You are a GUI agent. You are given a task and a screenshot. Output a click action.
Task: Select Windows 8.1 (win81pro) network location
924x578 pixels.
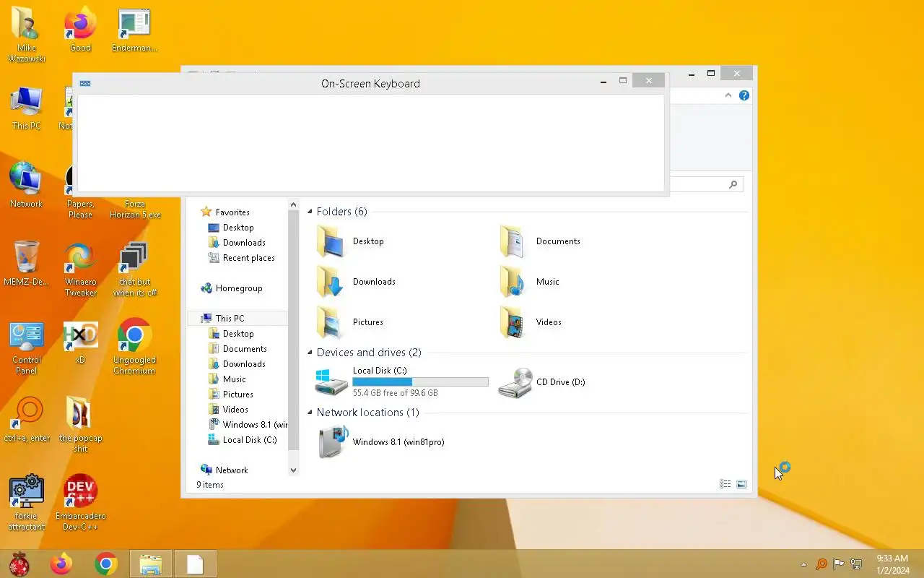click(382, 442)
